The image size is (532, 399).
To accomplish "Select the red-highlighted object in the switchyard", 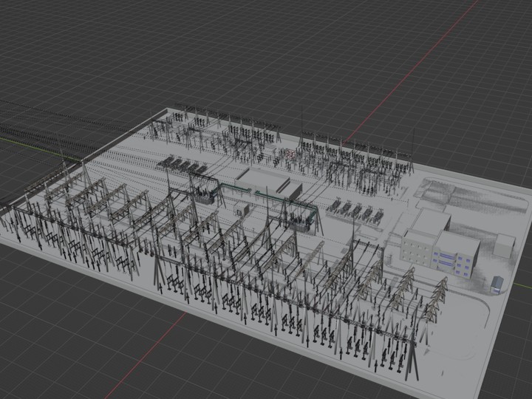I will tap(290, 154).
